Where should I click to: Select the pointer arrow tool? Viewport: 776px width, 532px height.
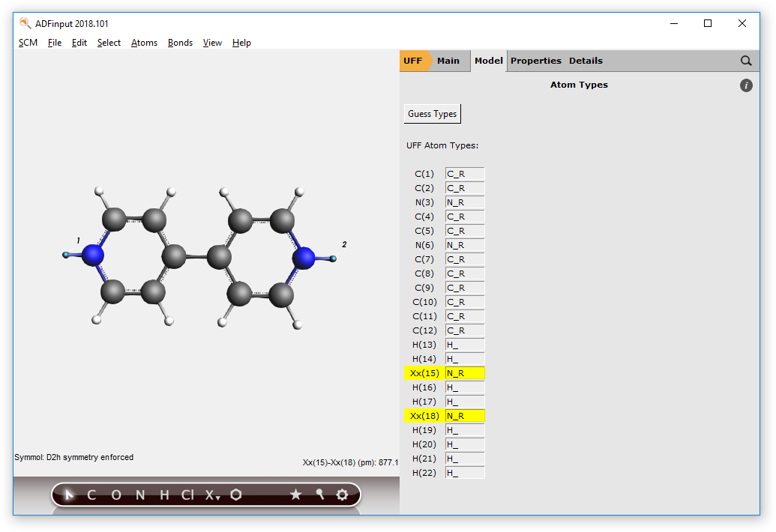tap(69, 495)
